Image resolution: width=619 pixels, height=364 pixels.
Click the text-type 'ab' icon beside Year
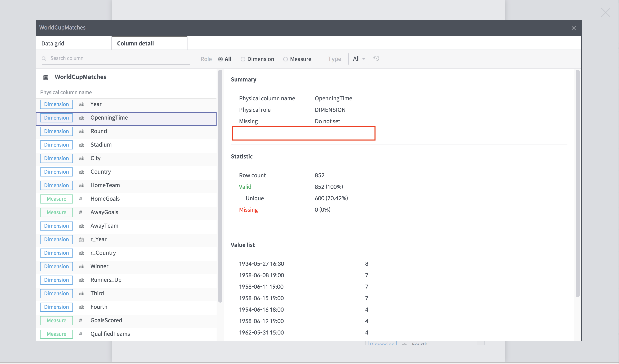[81, 104]
